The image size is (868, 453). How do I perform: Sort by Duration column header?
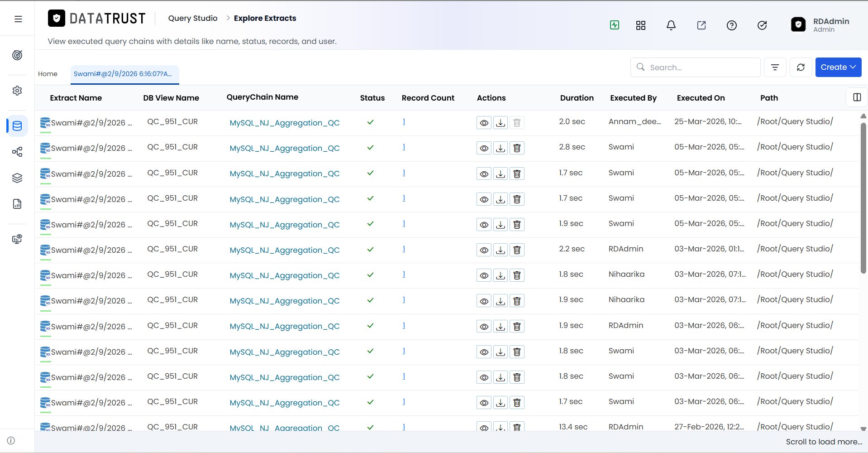pos(577,98)
